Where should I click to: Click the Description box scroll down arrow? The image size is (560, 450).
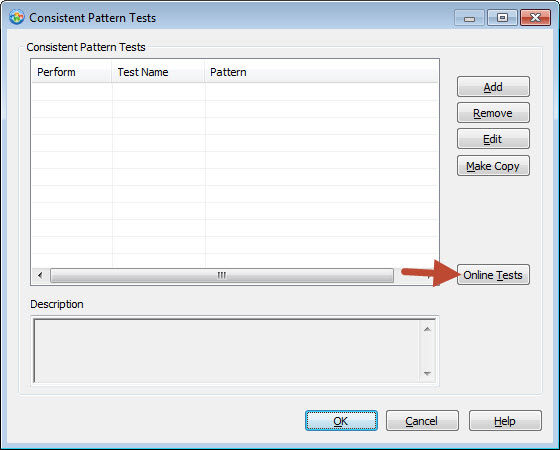tap(427, 374)
